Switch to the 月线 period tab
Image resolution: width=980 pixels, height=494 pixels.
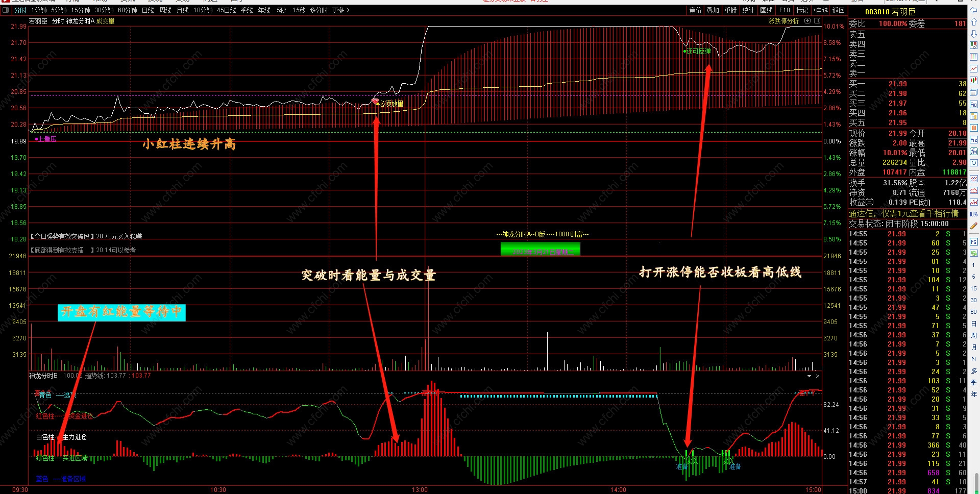[182, 10]
